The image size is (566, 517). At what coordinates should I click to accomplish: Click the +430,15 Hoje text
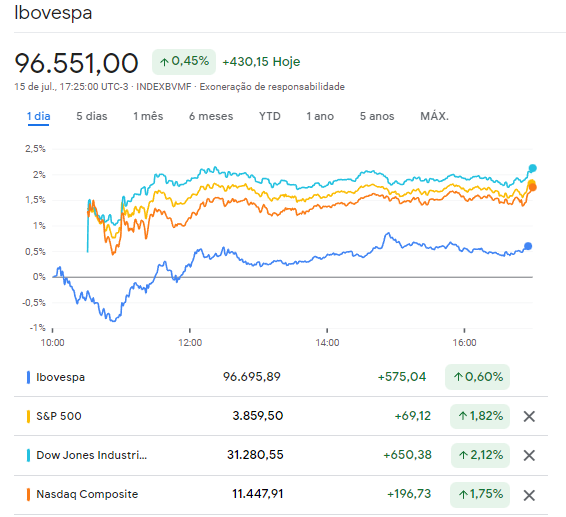(x=261, y=62)
